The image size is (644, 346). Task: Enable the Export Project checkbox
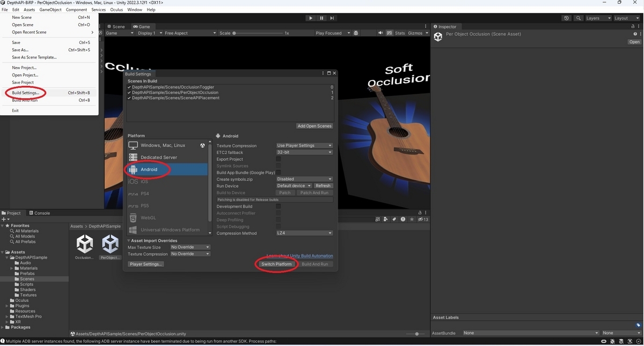pyautogui.click(x=278, y=159)
